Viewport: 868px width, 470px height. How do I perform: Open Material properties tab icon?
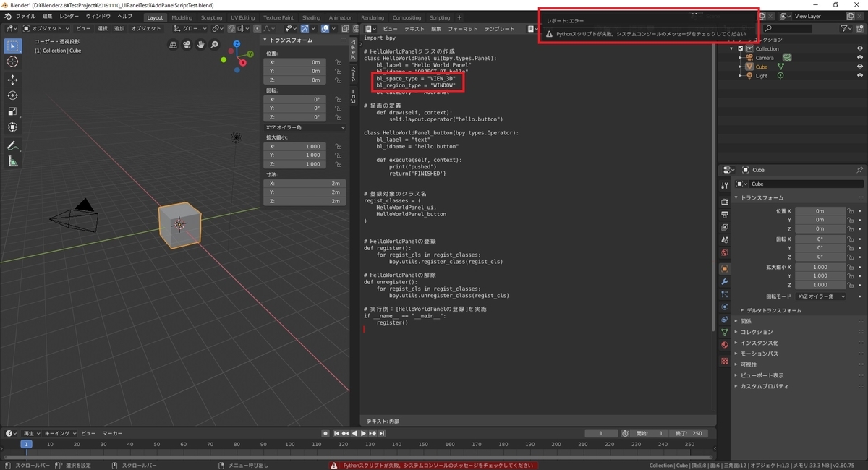point(725,345)
